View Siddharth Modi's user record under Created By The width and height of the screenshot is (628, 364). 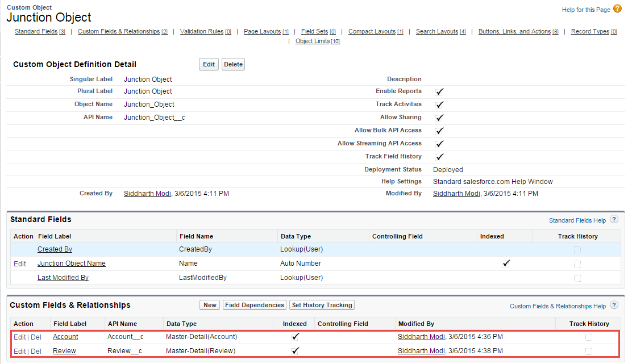pyautogui.click(x=147, y=193)
